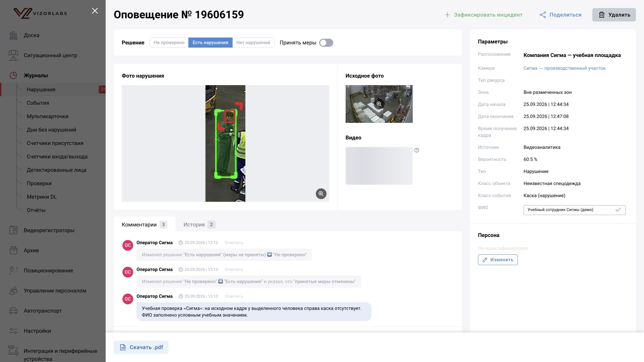Image resolution: width=644 pixels, height=362 pixels.
Task: Open Метрики DL journal item
Action: click(x=42, y=197)
